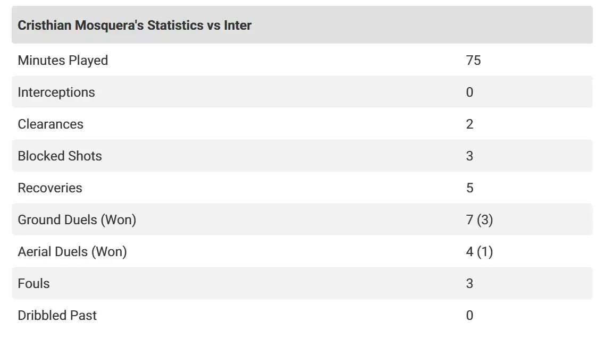This screenshot has height=364, width=596.
Task: Click the Minutes Played value 75
Action: tap(473, 60)
